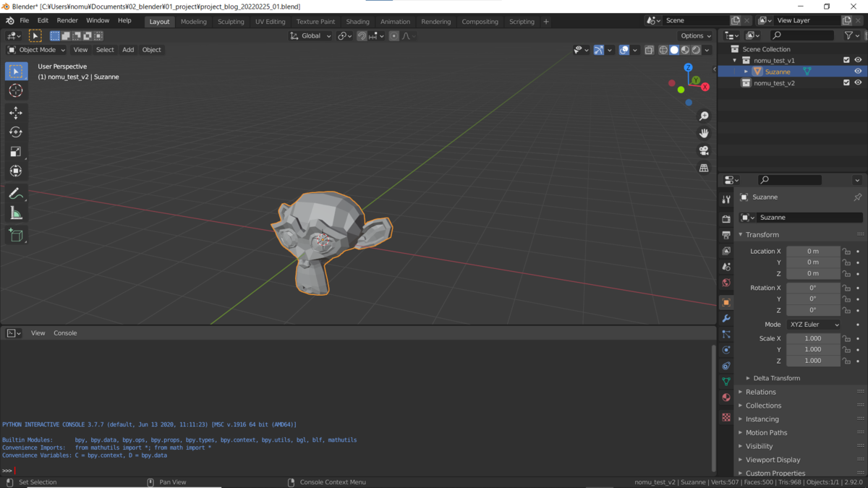Screen dimensions: 868x488
Task: Open the viewport Add menu
Action: tap(128, 50)
